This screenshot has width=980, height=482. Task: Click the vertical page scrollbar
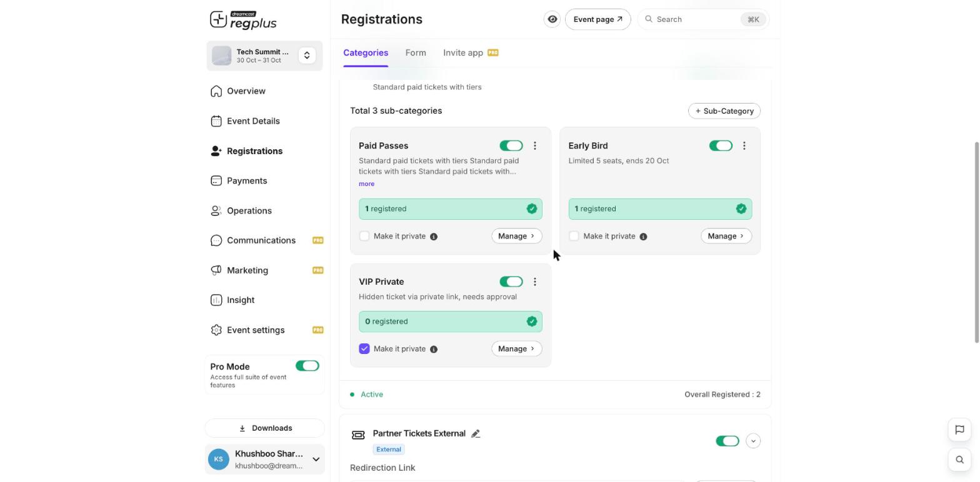977,242
